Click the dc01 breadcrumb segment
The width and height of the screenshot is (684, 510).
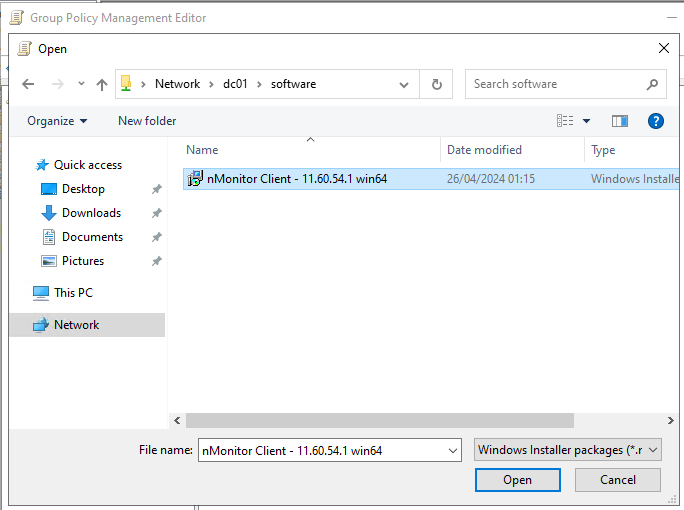235,84
